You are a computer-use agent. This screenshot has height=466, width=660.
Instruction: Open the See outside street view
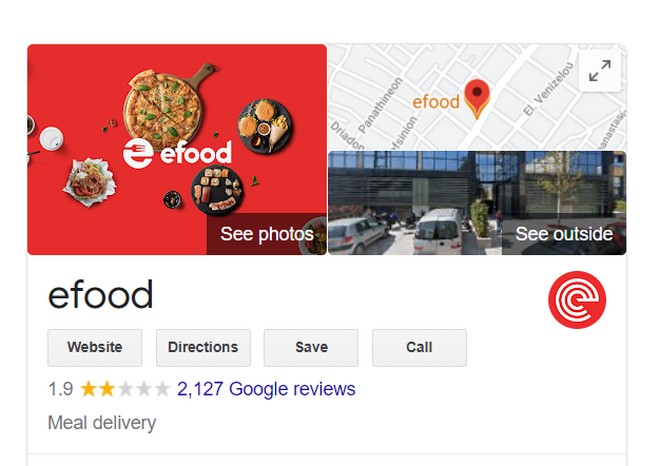click(x=564, y=234)
